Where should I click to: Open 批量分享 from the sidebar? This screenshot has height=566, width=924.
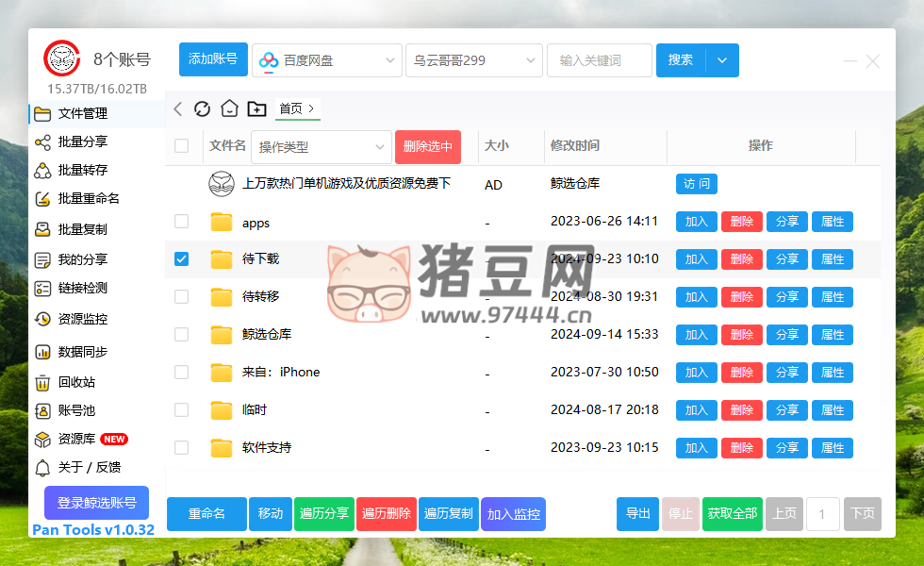tap(82, 141)
